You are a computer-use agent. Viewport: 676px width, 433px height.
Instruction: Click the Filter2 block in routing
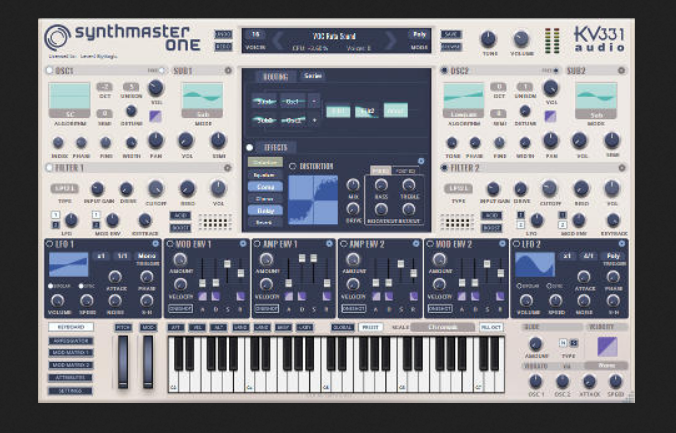[x=367, y=111]
